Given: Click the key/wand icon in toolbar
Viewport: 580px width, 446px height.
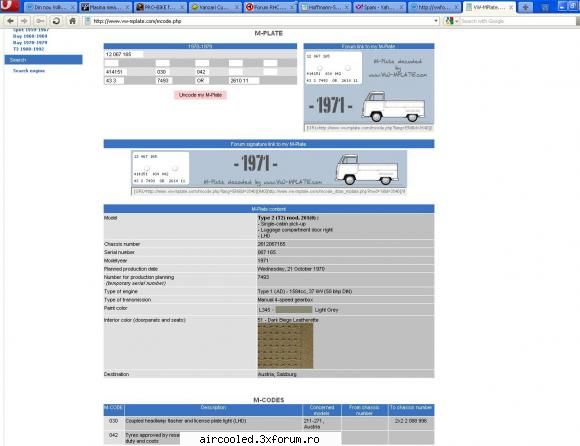Looking at the screenshot, I should 40,21.
